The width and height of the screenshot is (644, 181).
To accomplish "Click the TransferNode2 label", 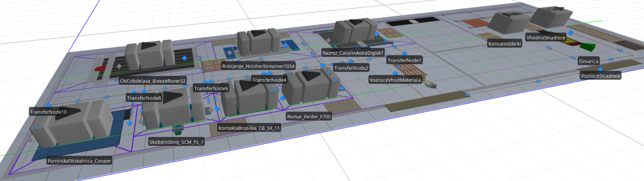I will coord(351,68).
